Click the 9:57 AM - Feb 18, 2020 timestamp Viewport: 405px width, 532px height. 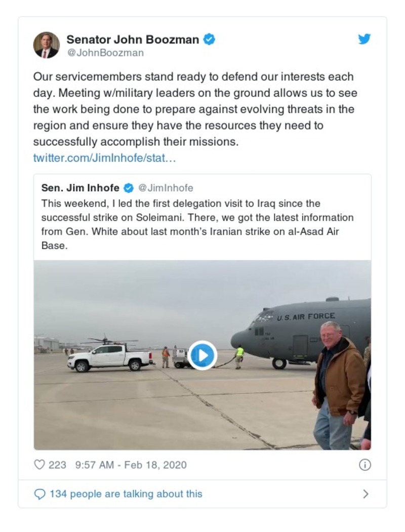click(131, 465)
